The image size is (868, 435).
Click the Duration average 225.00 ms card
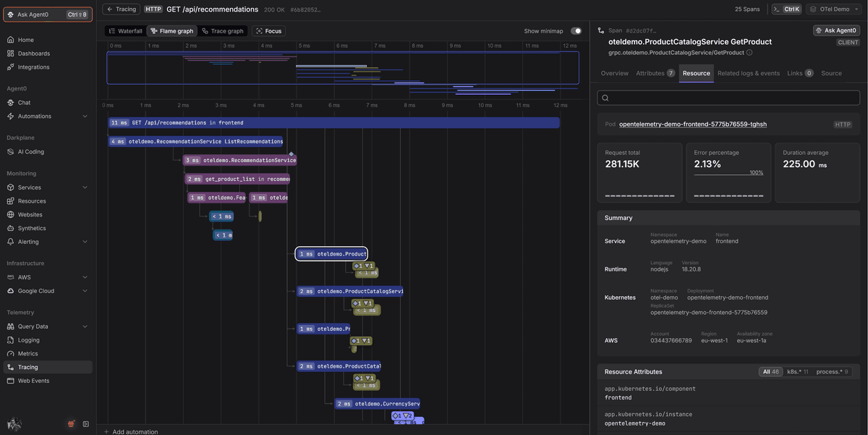coord(817,172)
